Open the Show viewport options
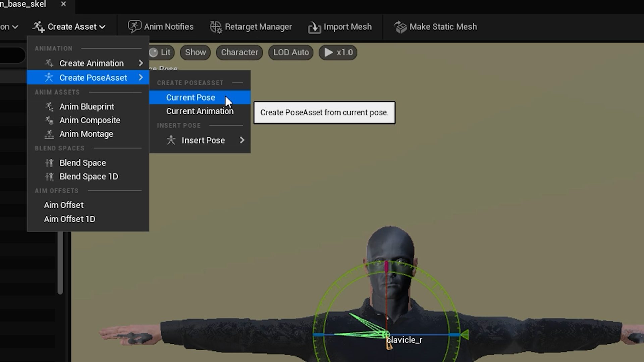Image resolution: width=644 pixels, height=362 pixels. 195,52
